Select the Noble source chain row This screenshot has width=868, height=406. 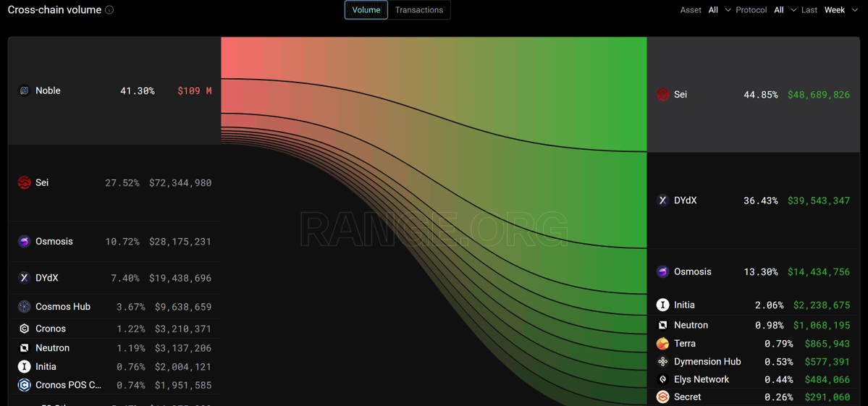tap(114, 90)
